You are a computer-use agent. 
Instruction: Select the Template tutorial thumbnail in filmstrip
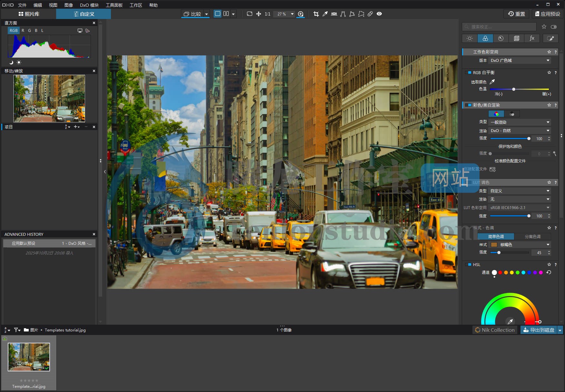[x=28, y=357]
